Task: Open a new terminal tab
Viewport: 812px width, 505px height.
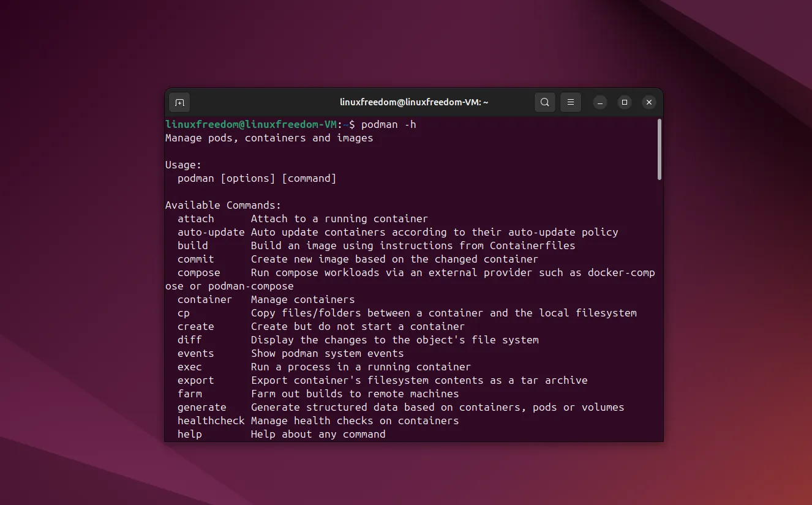Action: (x=179, y=102)
